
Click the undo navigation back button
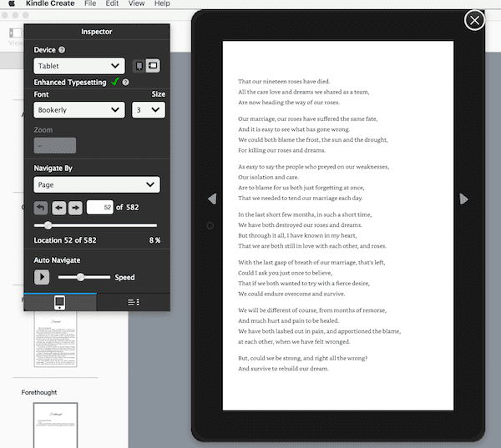[41, 208]
